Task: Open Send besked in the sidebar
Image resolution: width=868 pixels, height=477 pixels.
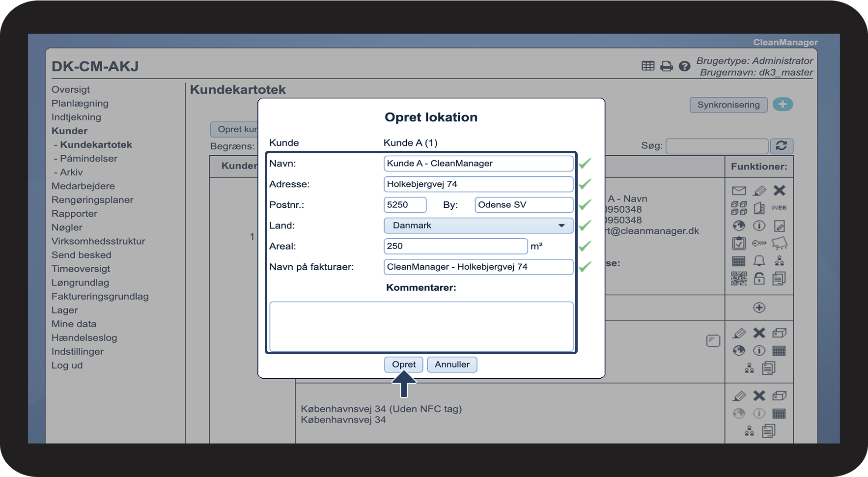Action: (82, 254)
